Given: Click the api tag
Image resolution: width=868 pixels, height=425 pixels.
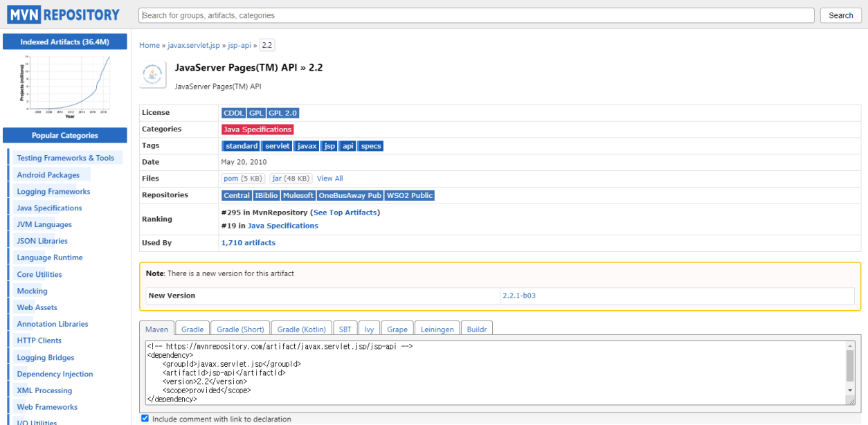Looking at the screenshot, I should 348,146.
